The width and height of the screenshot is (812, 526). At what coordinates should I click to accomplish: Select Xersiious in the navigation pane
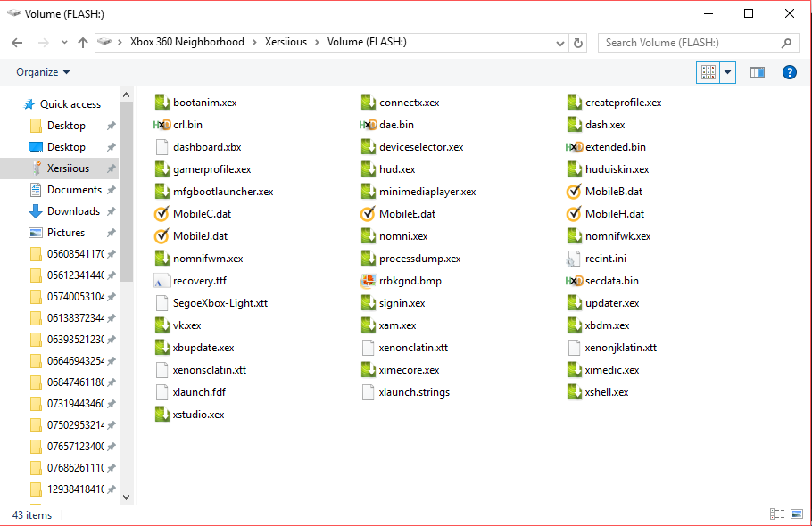coord(68,168)
